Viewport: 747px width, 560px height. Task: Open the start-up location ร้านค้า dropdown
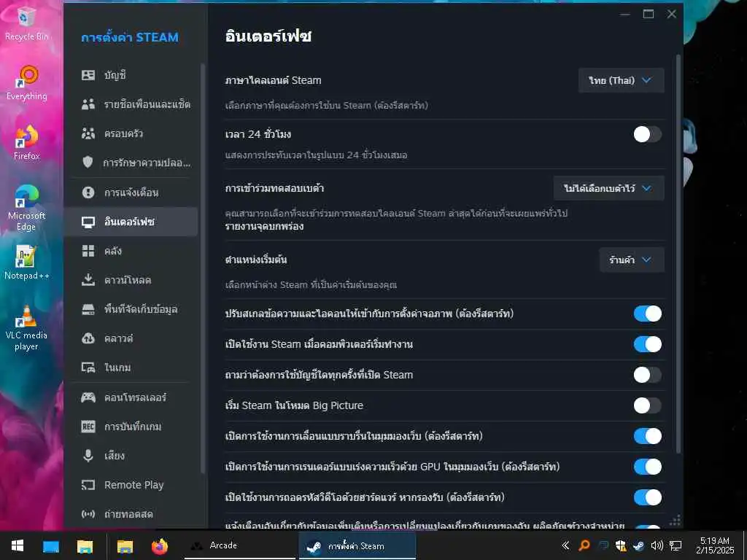(x=632, y=260)
